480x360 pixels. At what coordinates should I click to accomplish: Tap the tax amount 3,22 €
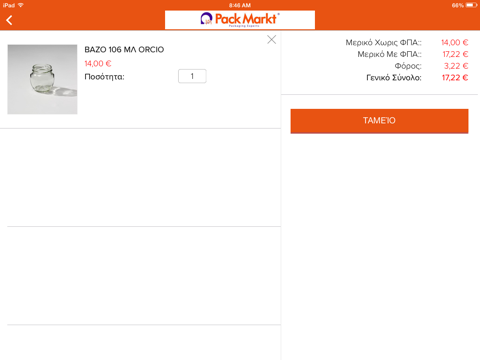coord(456,66)
